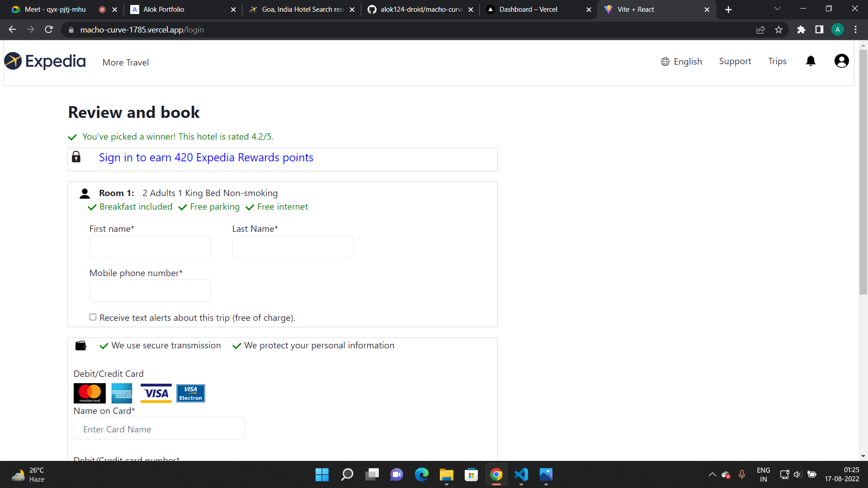This screenshot has width=868, height=488.
Task: Open the clock showing 01:25
Action: pos(842,474)
